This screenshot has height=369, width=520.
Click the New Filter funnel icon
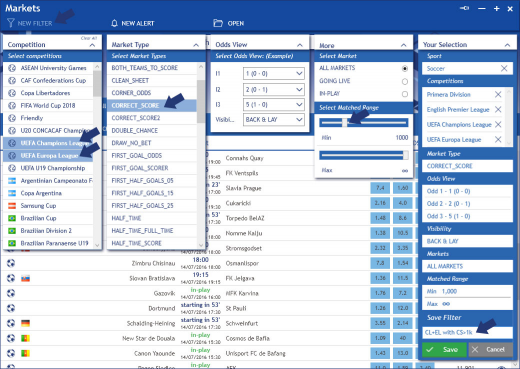click(11, 23)
